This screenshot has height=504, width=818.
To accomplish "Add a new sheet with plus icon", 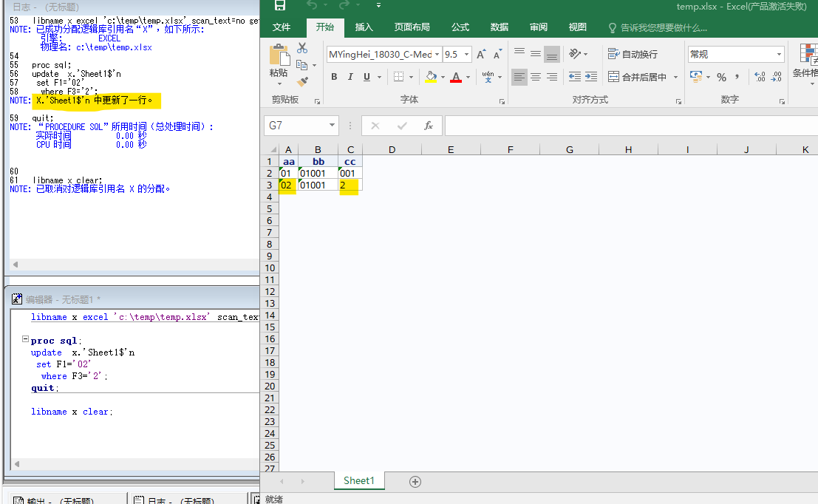I will pos(415,481).
